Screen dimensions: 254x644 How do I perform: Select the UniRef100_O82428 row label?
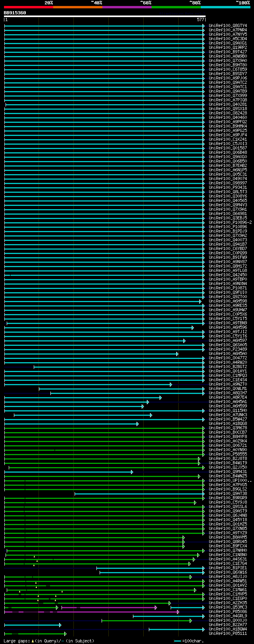coord(228,113)
